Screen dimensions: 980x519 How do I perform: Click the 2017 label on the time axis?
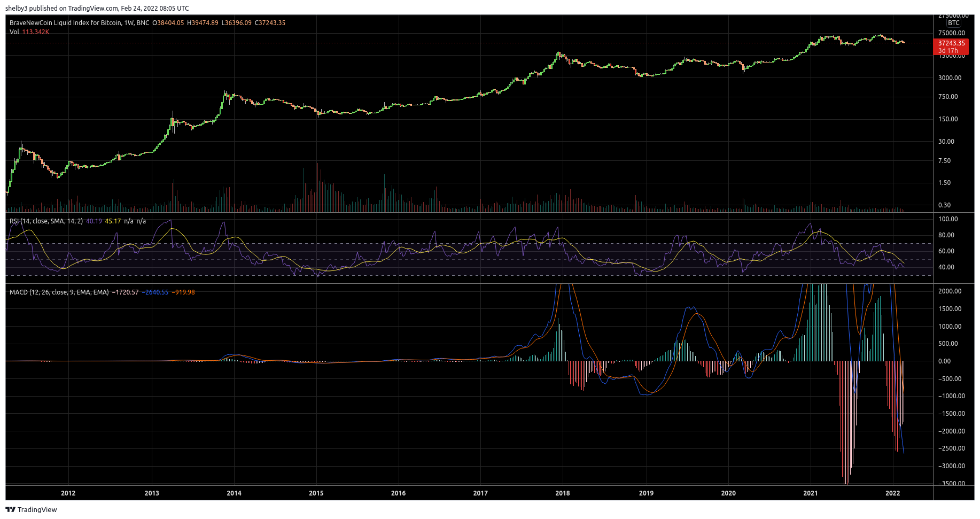coord(480,493)
